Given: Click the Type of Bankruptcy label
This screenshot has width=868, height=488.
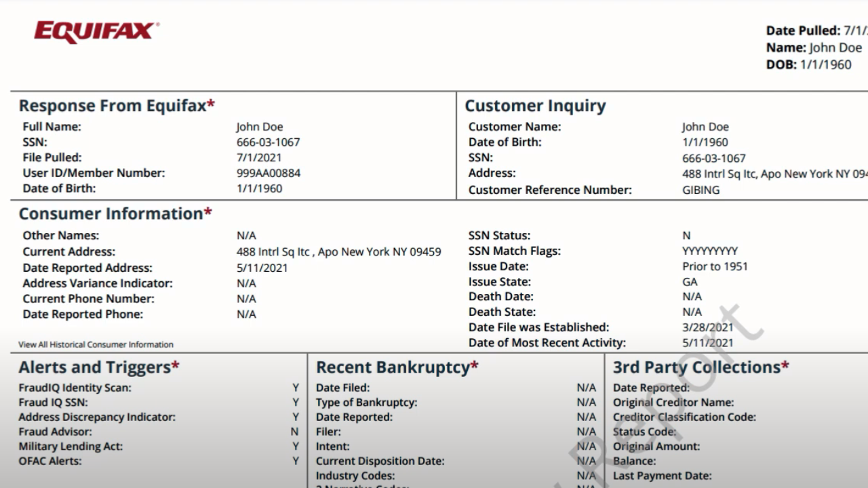Looking at the screenshot, I should [x=366, y=403].
